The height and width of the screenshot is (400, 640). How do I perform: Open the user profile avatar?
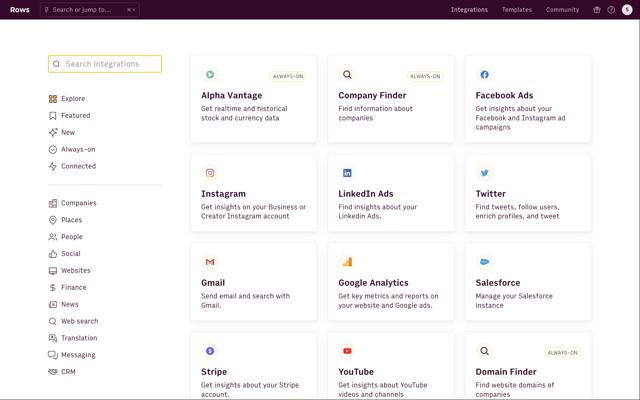[627, 10]
